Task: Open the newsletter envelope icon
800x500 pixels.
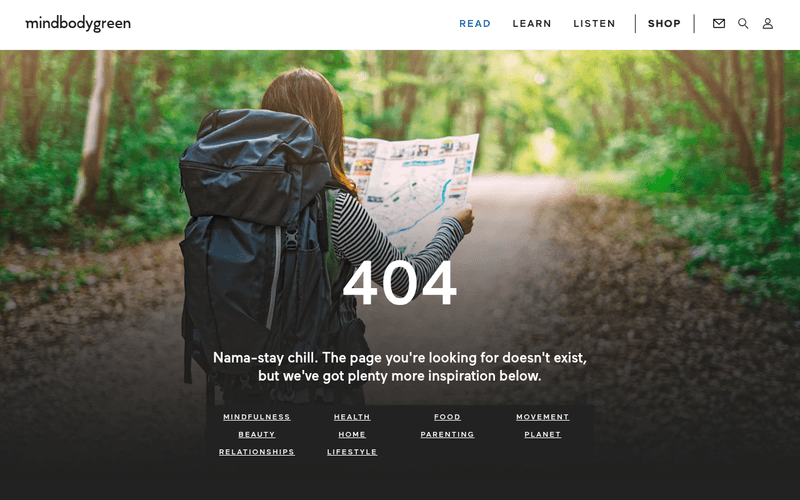Action: pos(719,23)
